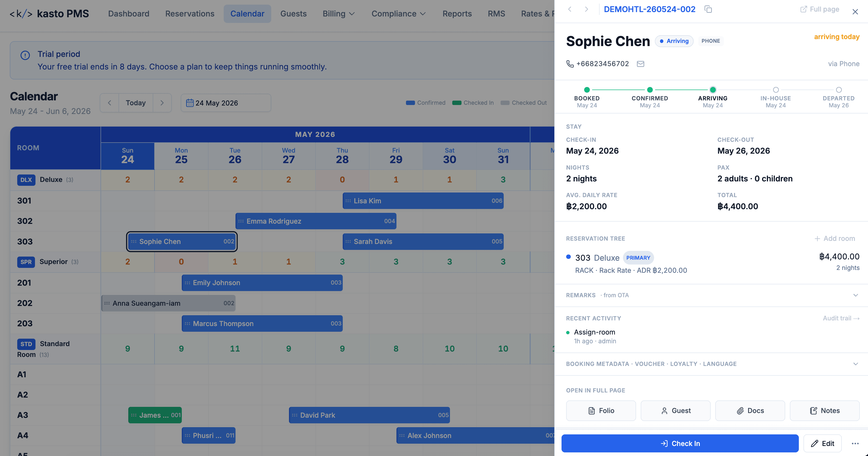
Task: Open James reservation in room A3
Action: coord(155,415)
